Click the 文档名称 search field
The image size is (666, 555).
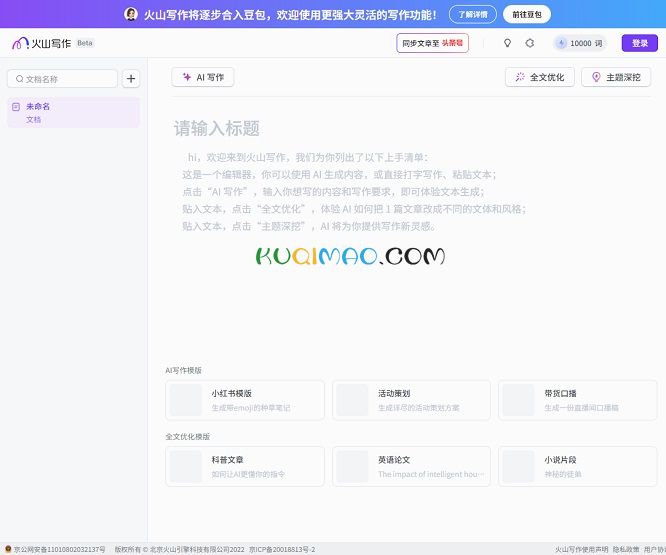pos(62,79)
